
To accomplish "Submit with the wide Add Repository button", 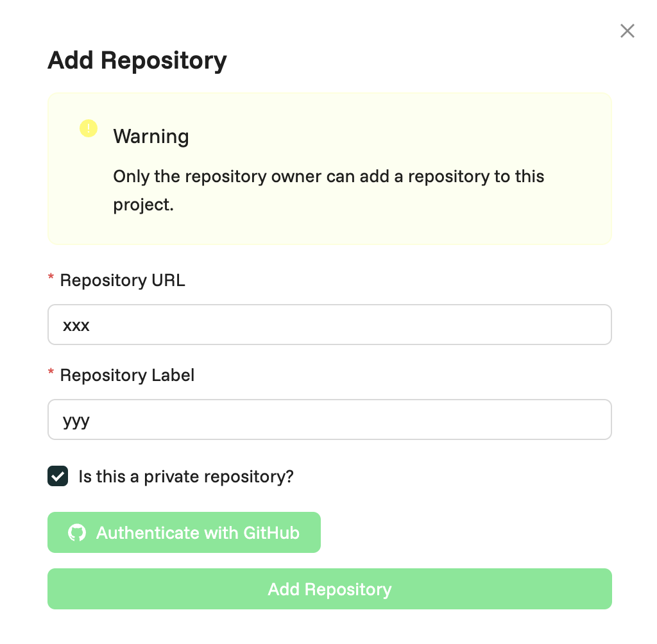I will (x=329, y=589).
